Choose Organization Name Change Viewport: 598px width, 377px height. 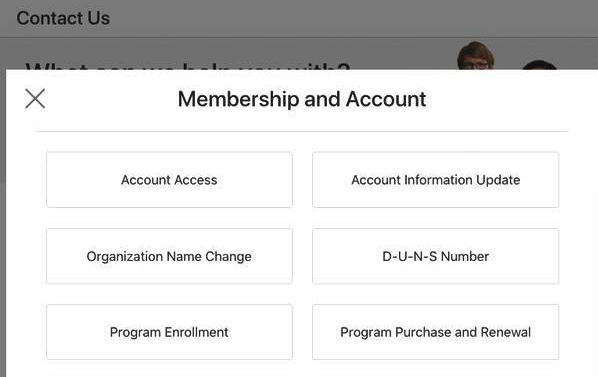pos(169,256)
